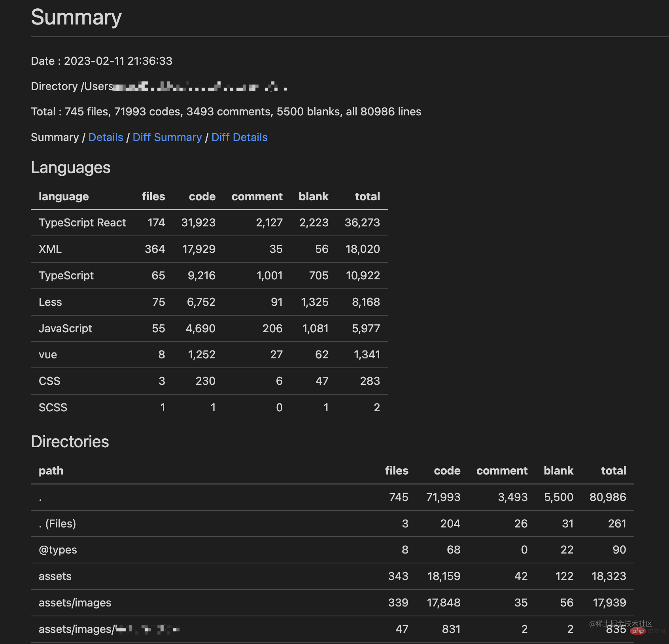The width and height of the screenshot is (669, 644).
Task: Click the Date line text
Action: [x=102, y=61]
